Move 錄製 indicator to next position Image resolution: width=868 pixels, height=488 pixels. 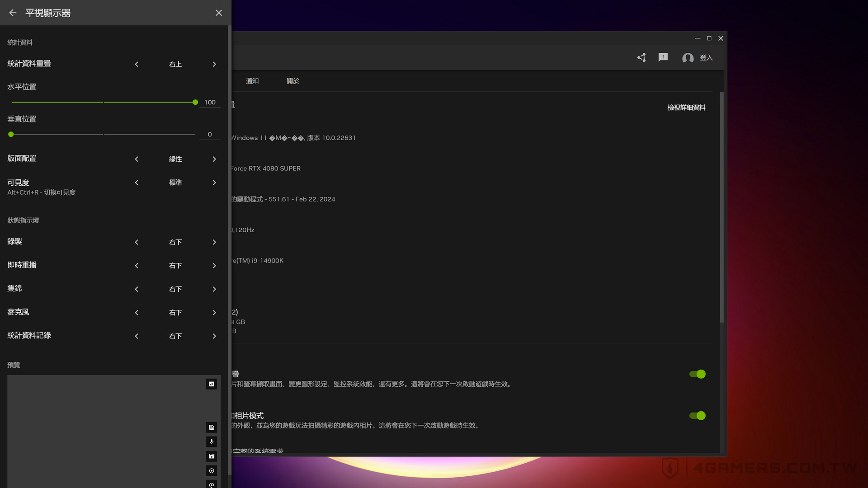pos(214,242)
